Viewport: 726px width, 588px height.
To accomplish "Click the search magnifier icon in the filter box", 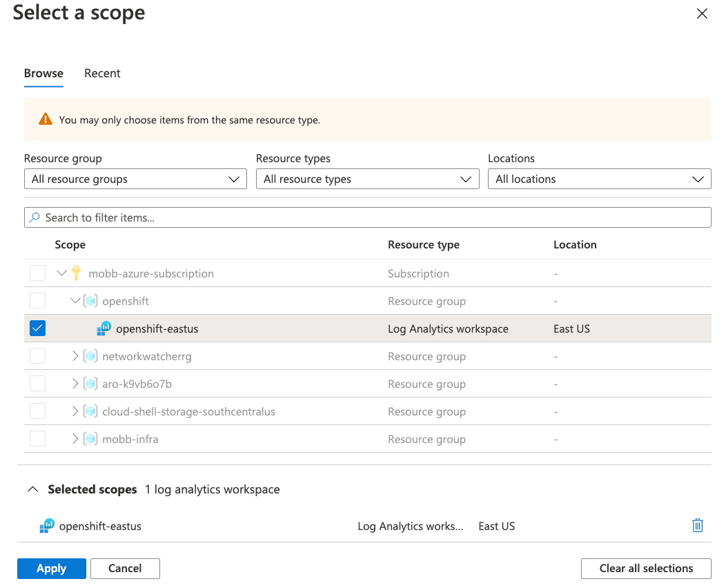I will [x=35, y=217].
